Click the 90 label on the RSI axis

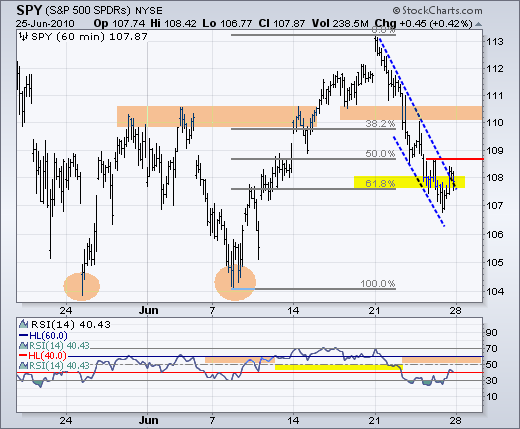pyautogui.click(x=491, y=333)
